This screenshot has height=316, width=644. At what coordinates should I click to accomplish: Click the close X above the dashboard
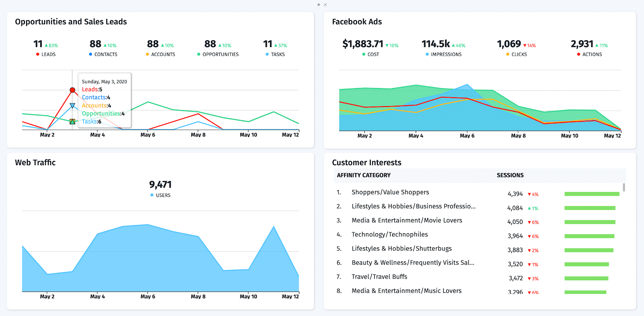(x=325, y=5)
